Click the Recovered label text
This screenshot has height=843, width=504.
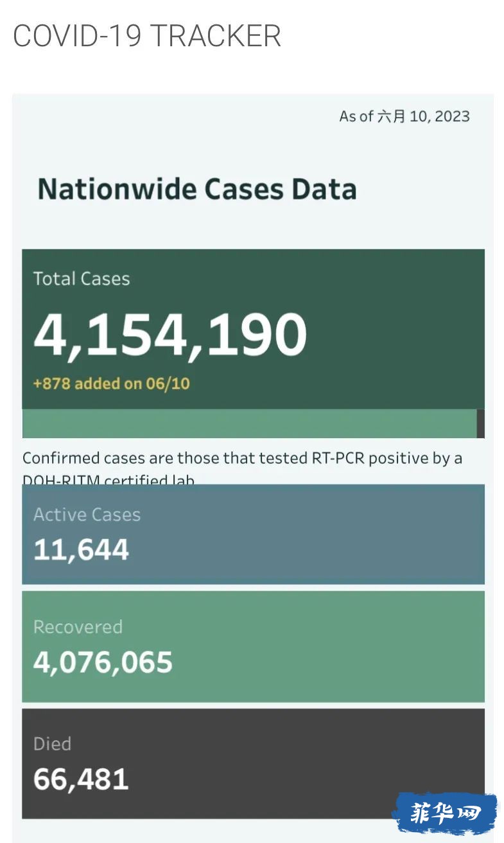coord(78,627)
